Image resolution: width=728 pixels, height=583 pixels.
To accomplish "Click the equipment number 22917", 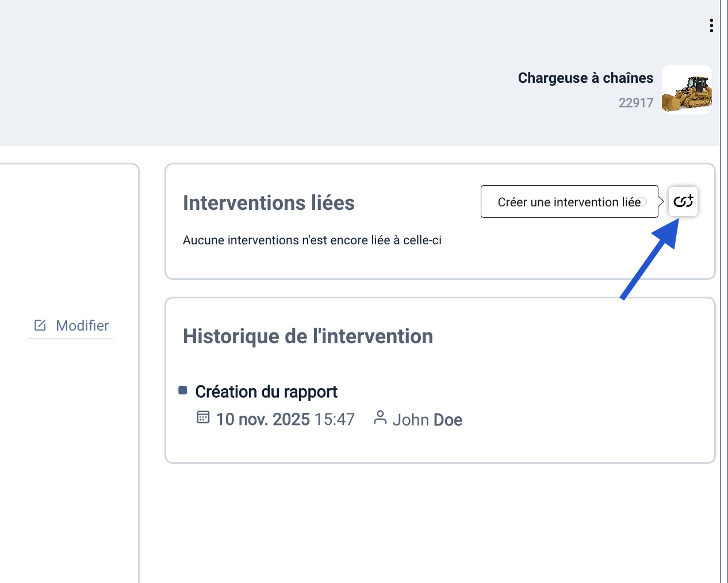I will click(x=635, y=103).
